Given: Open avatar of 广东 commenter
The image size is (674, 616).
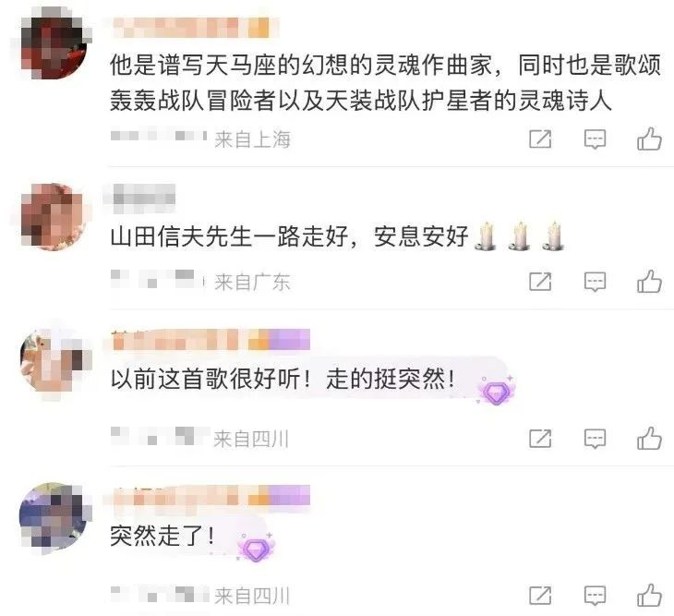Looking at the screenshot, I should (x=54, y=216).
